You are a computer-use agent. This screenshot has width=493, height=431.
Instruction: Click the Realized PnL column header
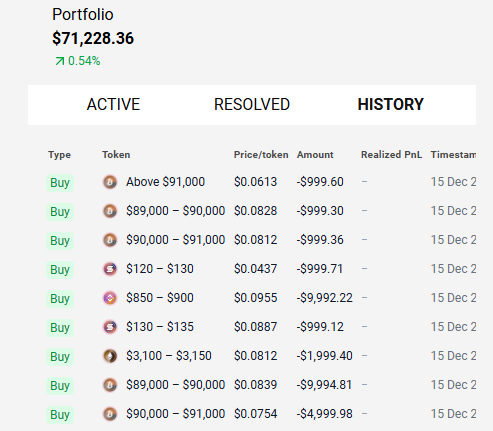pyautogui.click(x=391, y=155)
